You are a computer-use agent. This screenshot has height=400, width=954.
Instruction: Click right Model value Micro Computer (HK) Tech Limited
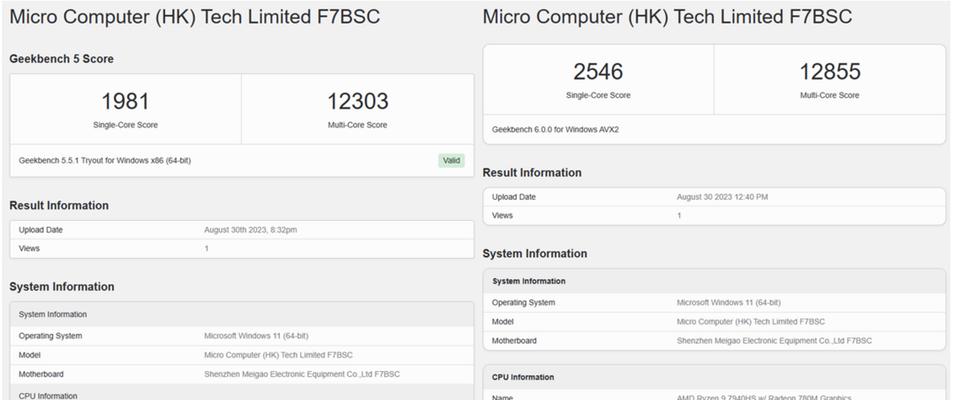(751, 321)
